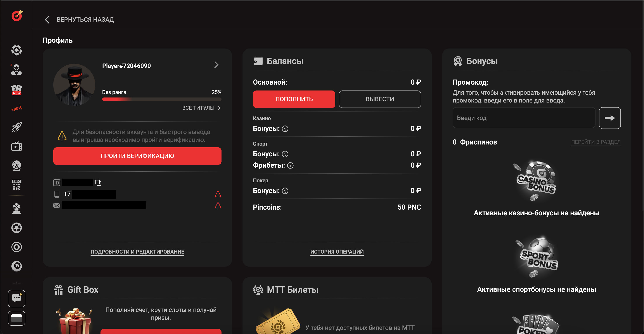Copy the player ID with copy icon
Viewport: 644px width, 334px height.
click(98, 183)
